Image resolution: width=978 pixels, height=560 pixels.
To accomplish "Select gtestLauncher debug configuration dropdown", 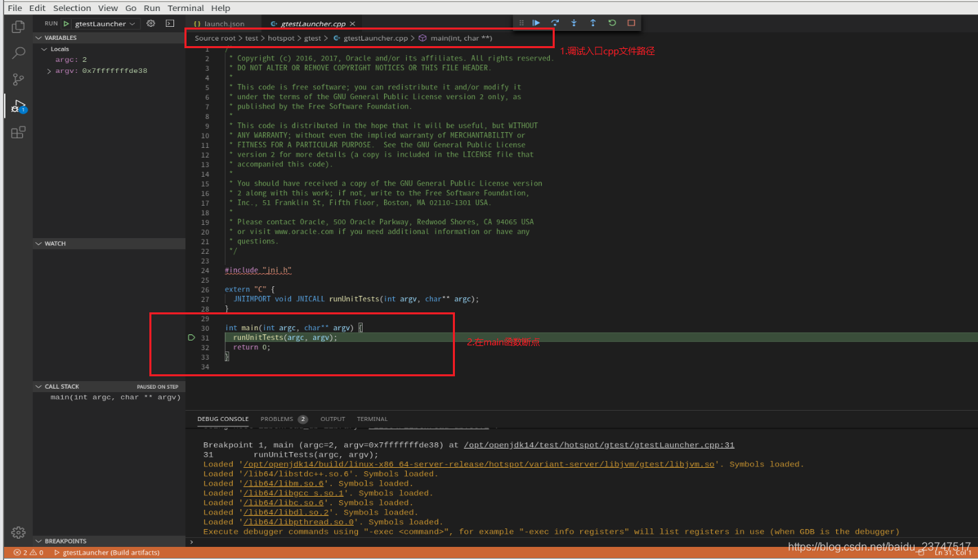I will (106, 23).
